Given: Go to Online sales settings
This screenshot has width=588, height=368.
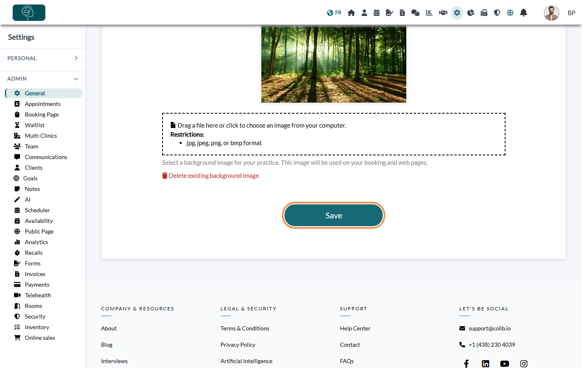Looking at the screenshot, I should (40, 338).
